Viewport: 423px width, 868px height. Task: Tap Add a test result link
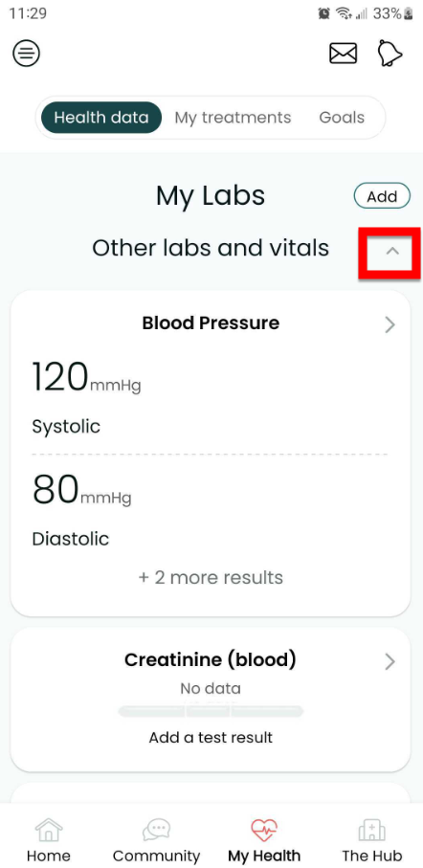pos(211,737)
